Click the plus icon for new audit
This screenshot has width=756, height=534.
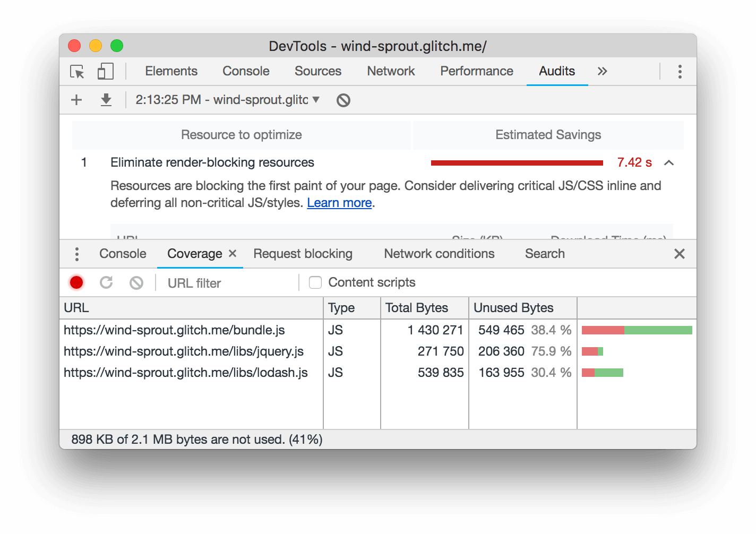pos(76,100)
